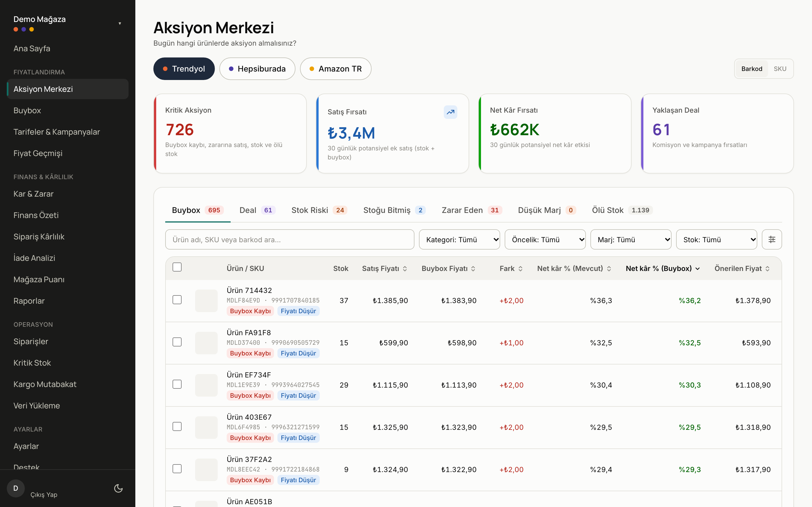The height and width of the screenshot is (507, 812).
Task: Open the Ölü Stok tab
Action: [622, 210]
